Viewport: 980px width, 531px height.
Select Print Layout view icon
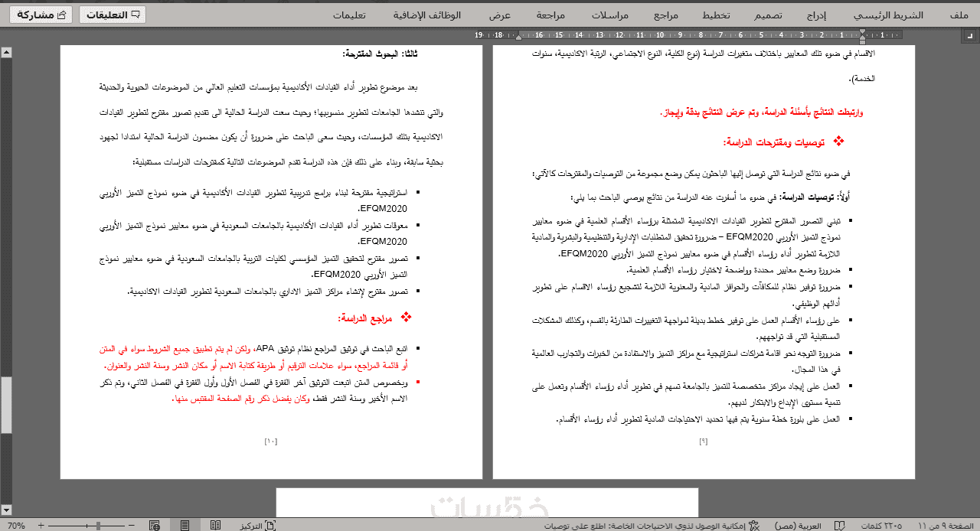point(185,526)
